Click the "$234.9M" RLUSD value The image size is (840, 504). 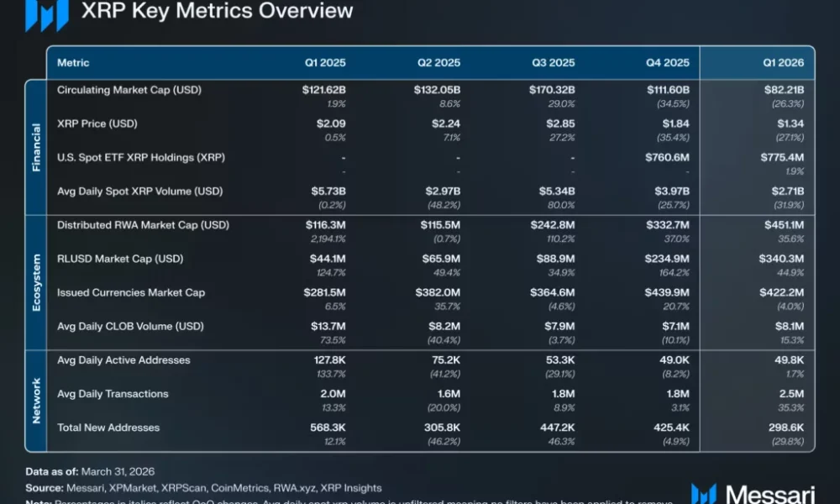pyautogui.click(x=667, y=259)
